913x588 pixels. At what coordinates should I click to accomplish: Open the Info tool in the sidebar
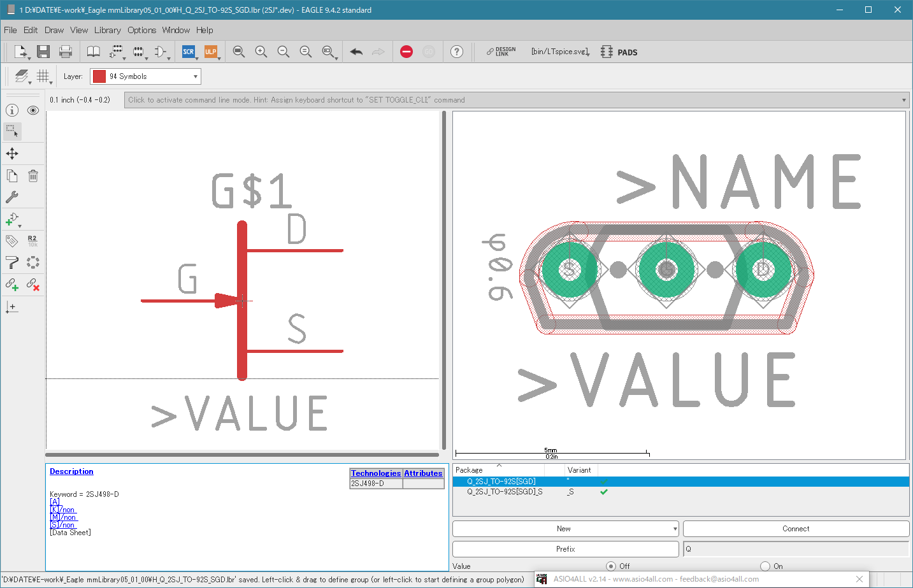tap(12, 110)
